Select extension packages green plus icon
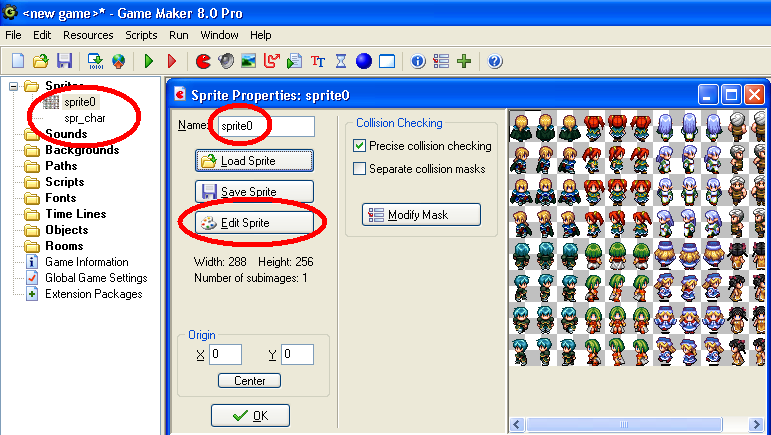The height and width of the screenshot is (435, 771). [x=464, y=61]
